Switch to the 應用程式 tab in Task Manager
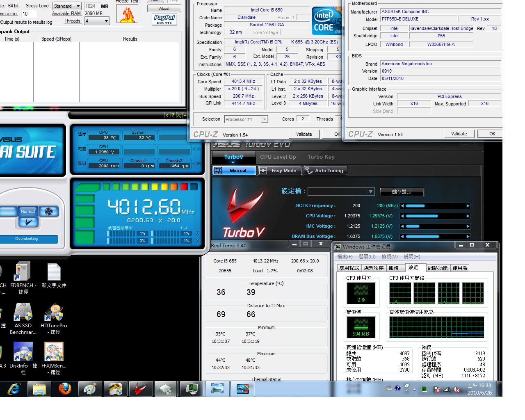Viewport: 525px width, 420px height. click(349, 268)
